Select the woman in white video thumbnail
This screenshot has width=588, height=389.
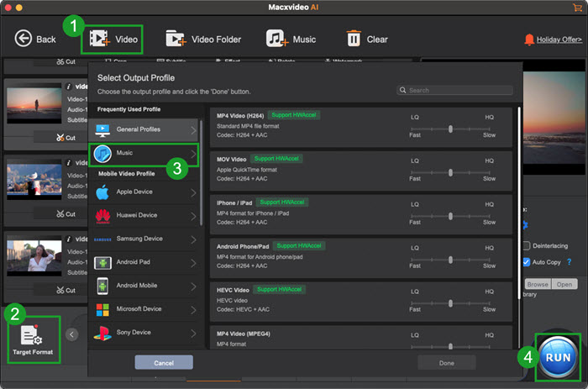pos(34,255)
